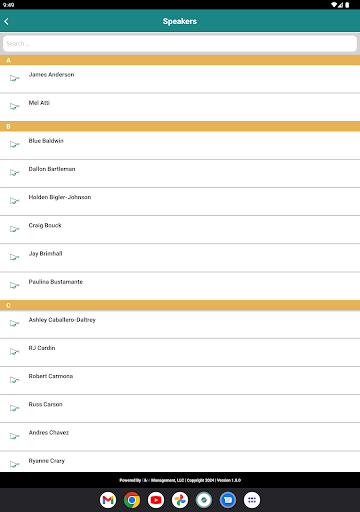View Russ Carson's details
Image resolution: width=360 pixels, height=512 pixels.
[180, 409]
